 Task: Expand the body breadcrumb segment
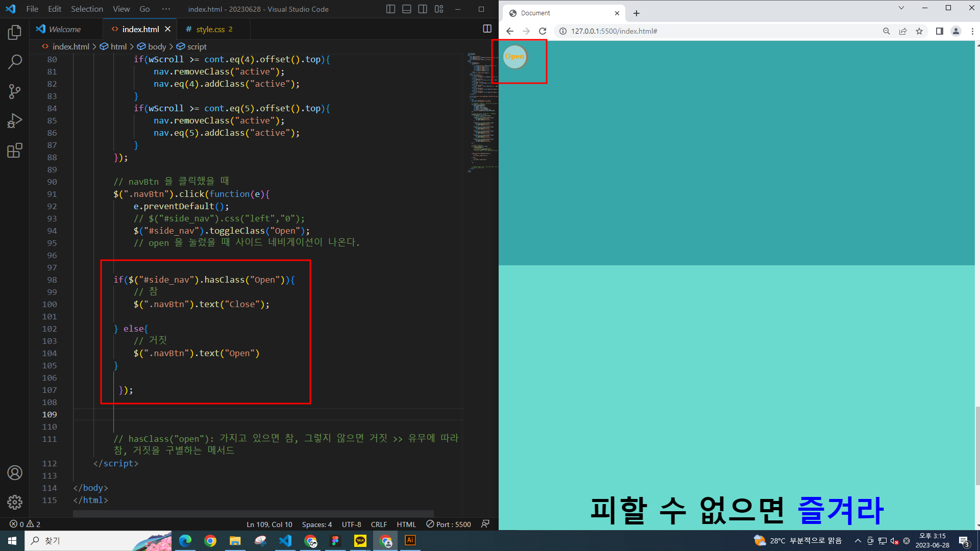pyautogui.click(x=156, y=46)
